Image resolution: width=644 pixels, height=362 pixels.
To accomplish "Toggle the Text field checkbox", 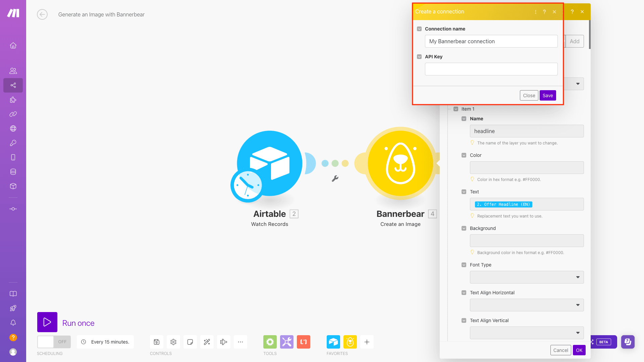I will 464,192.
